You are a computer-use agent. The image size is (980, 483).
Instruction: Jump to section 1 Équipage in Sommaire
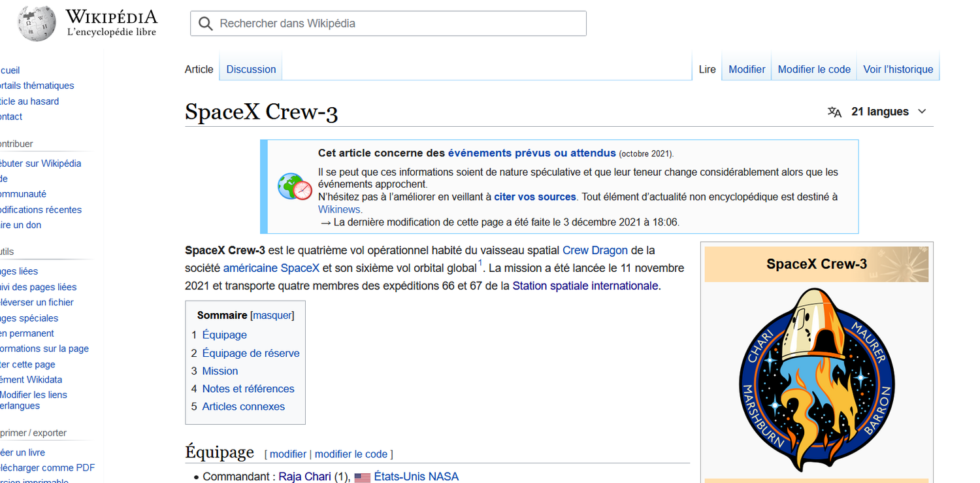219,335
